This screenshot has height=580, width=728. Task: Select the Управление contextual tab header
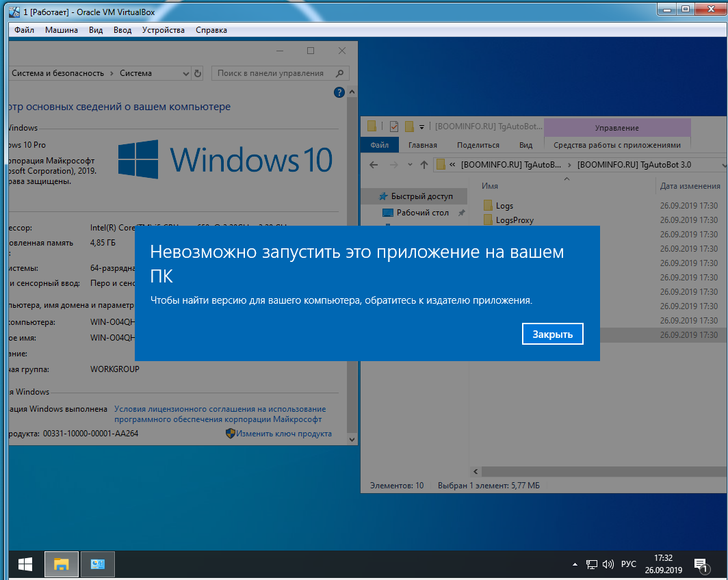(617, 128)
